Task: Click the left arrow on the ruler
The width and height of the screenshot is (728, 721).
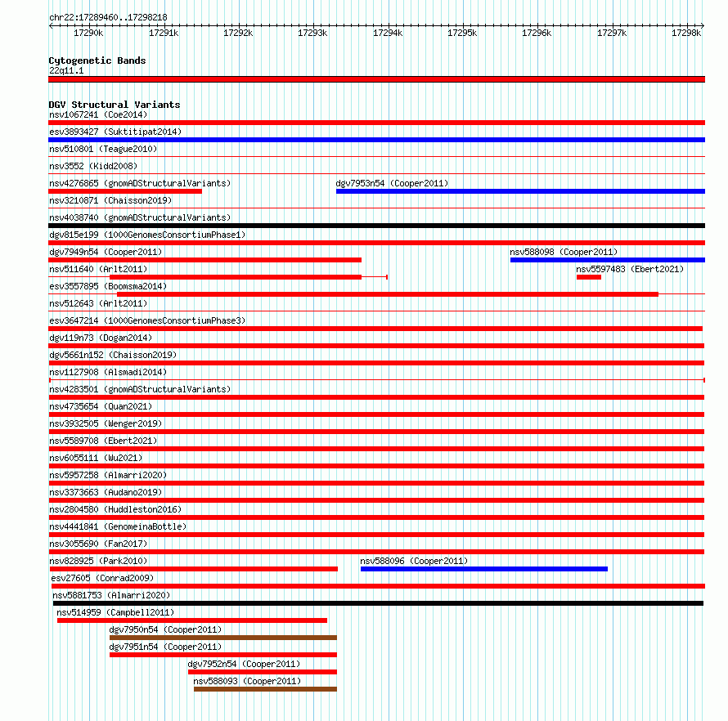Action: tap(51, 25)
